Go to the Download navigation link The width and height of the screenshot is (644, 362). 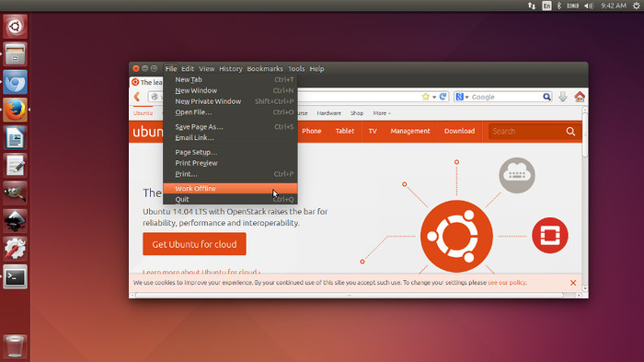point(459,131)
